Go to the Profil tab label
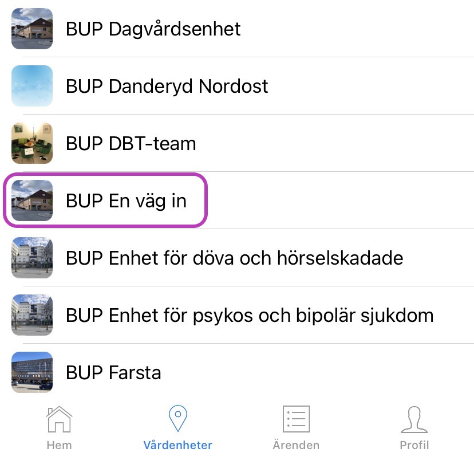 pyautogui.click(x=414, y=445)
